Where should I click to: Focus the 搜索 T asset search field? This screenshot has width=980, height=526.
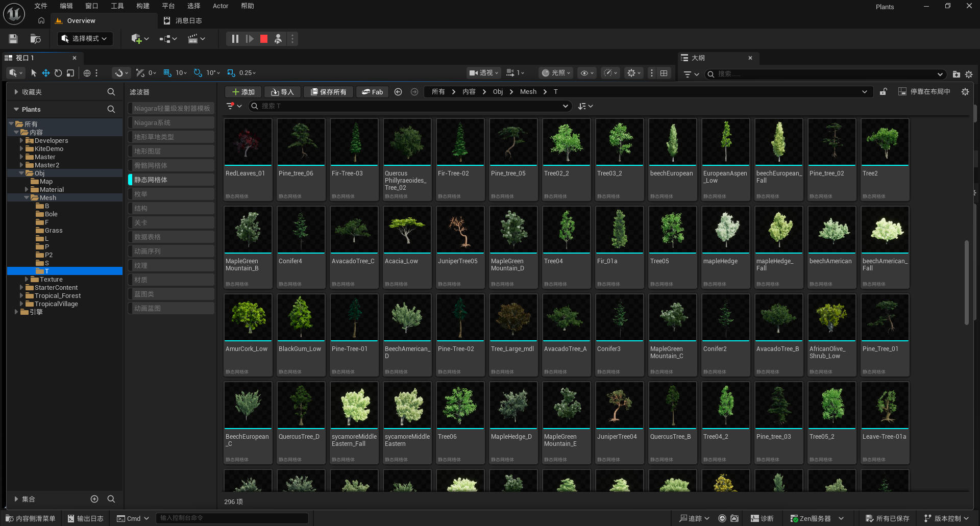click(409, 106)
